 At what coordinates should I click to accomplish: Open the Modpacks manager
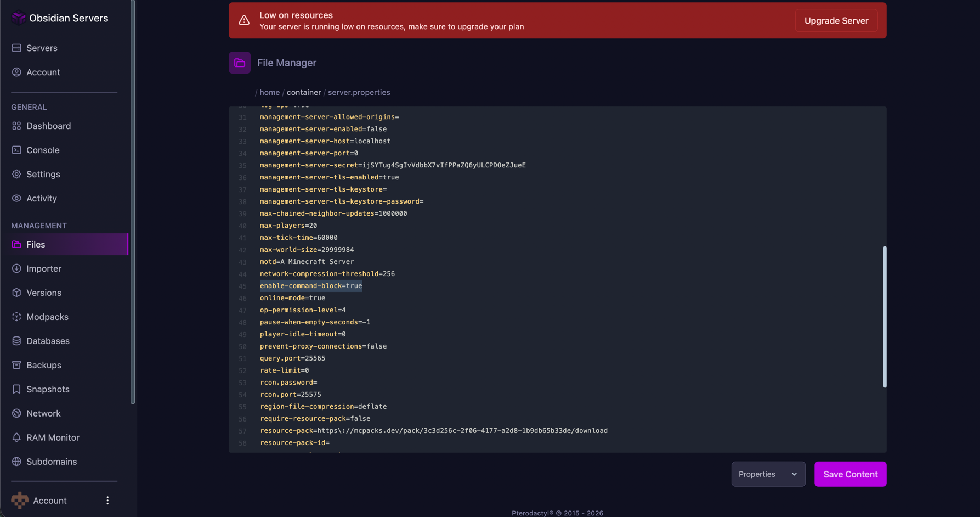click(x=47, y=317)
